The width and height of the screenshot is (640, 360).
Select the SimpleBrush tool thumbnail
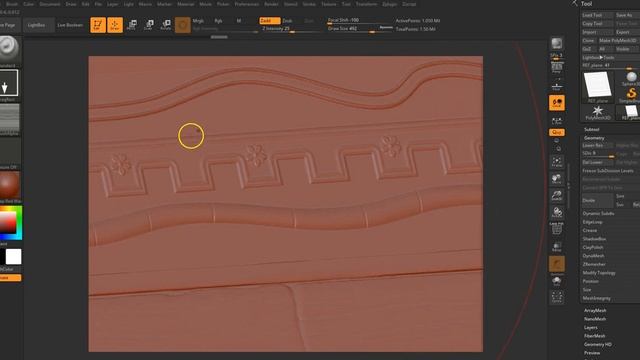click(x=631, y=95)
